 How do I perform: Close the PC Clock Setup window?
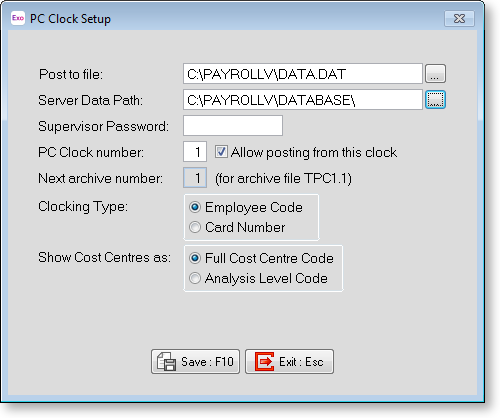coord(459,18)
